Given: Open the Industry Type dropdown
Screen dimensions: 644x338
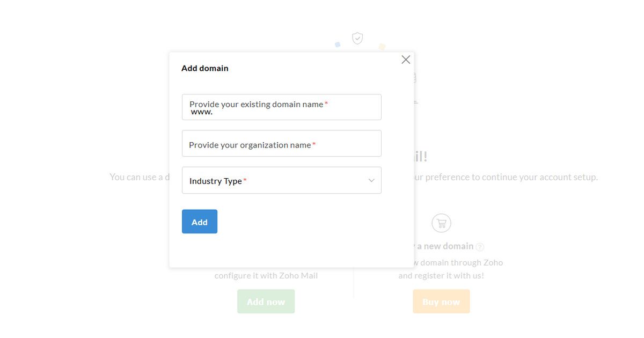Looking at the screenshot, I should tap(282, 180).
